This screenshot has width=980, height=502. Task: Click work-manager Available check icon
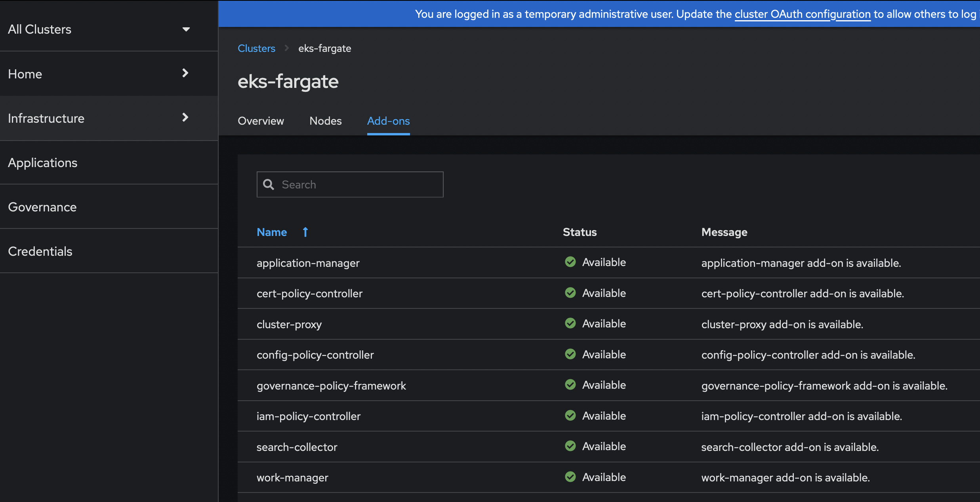(570, 477)
